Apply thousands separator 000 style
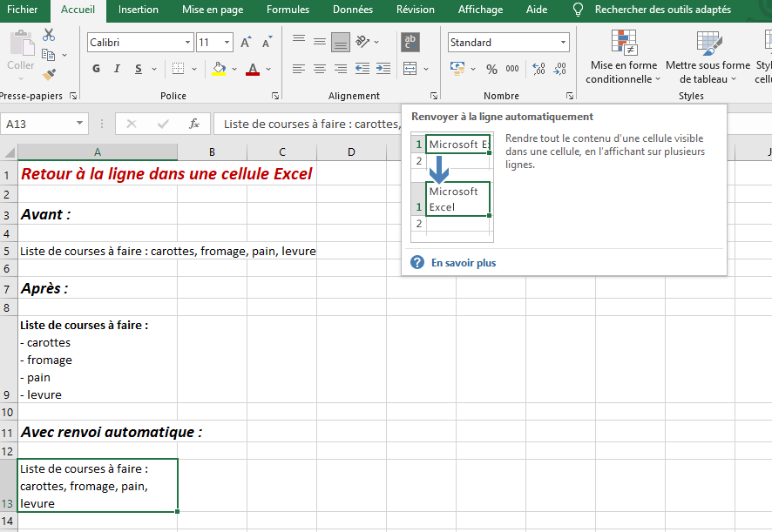The image size is (772, 532). (x=512, y=69)
